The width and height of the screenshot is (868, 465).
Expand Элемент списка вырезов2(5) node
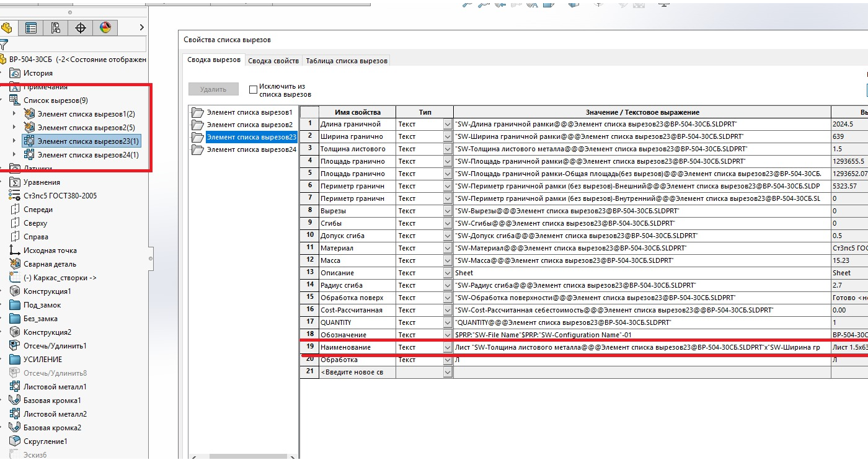[14, 128]
